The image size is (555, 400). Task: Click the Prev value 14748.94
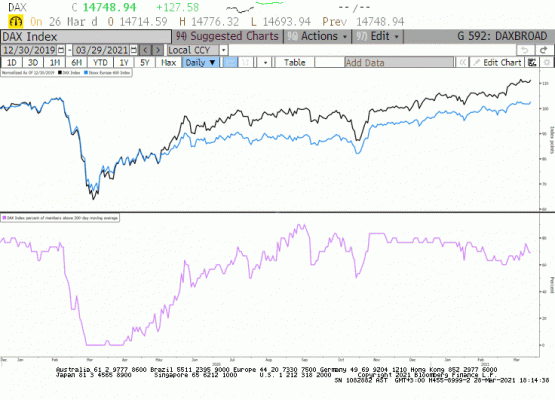click(380, 22)
